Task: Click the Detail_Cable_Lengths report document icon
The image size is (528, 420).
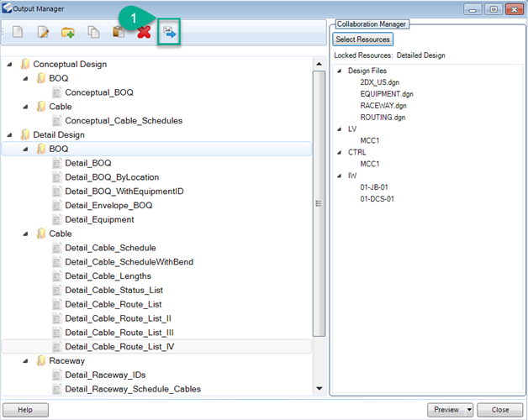Action: 56,276
